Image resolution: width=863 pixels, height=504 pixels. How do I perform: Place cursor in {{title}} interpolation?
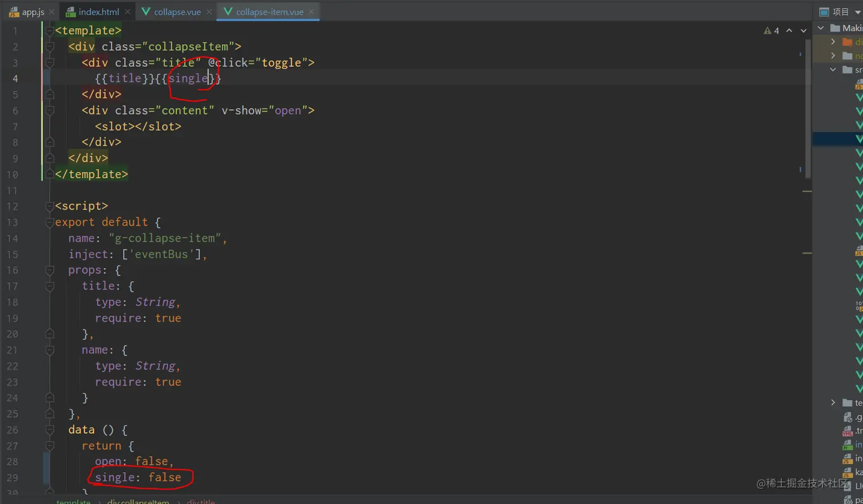coord(124,78)
